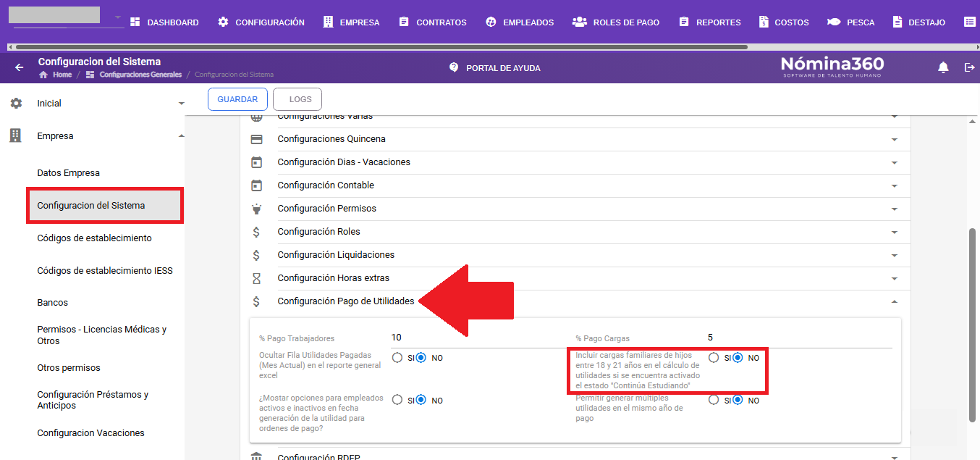Click the Configuración Liquidaciones dollar icon

coord(256,255)
